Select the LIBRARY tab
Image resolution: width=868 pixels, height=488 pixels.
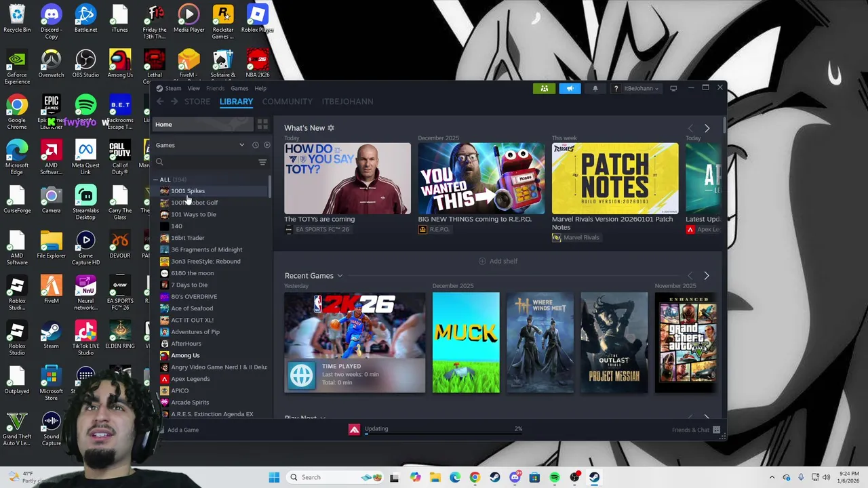236,102
